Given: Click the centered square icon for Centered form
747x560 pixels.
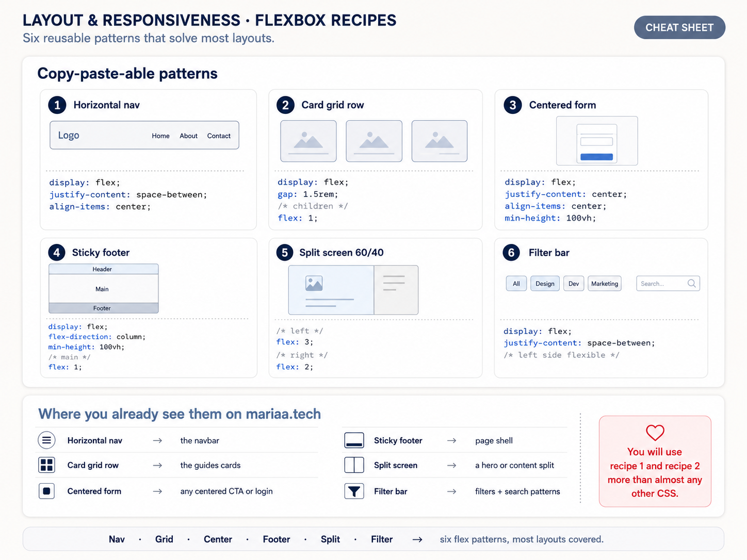Looking at the screenshot, I should pyautogui.click(x=46, y=491).
